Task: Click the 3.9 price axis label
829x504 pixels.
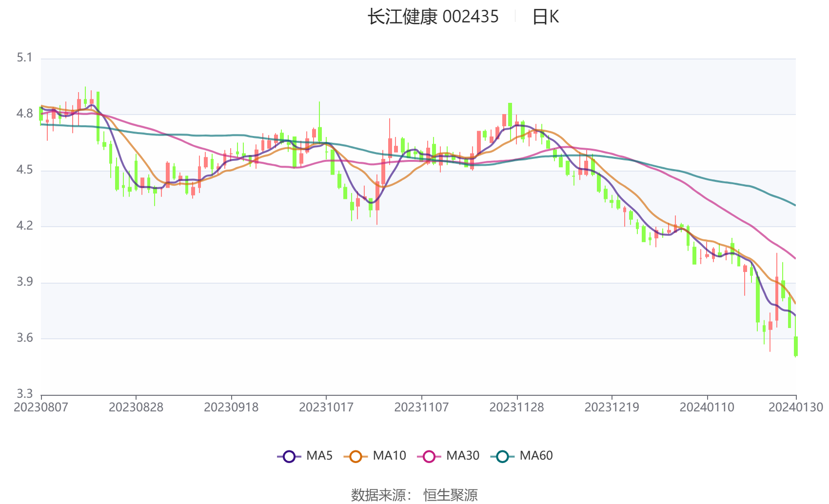Action: [24, 282]
